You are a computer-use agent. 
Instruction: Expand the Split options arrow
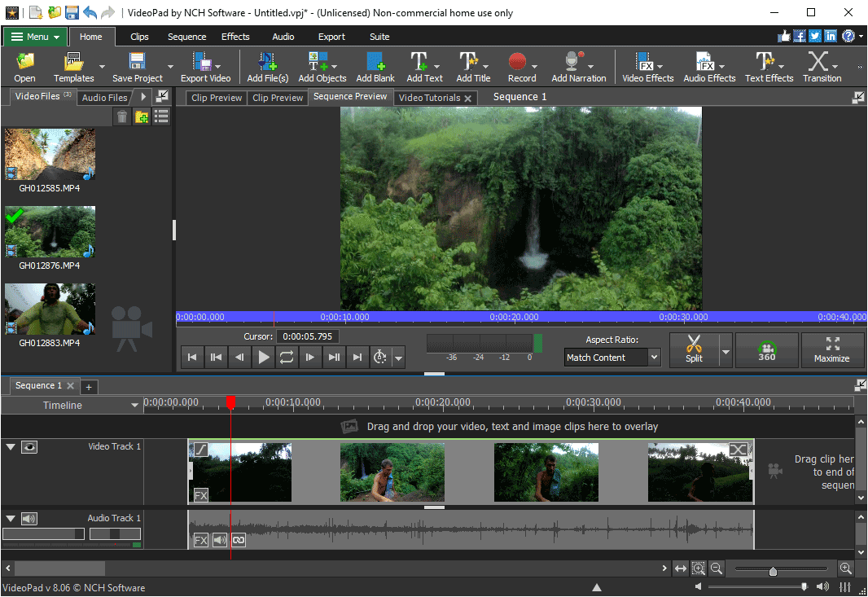point(726,352)
